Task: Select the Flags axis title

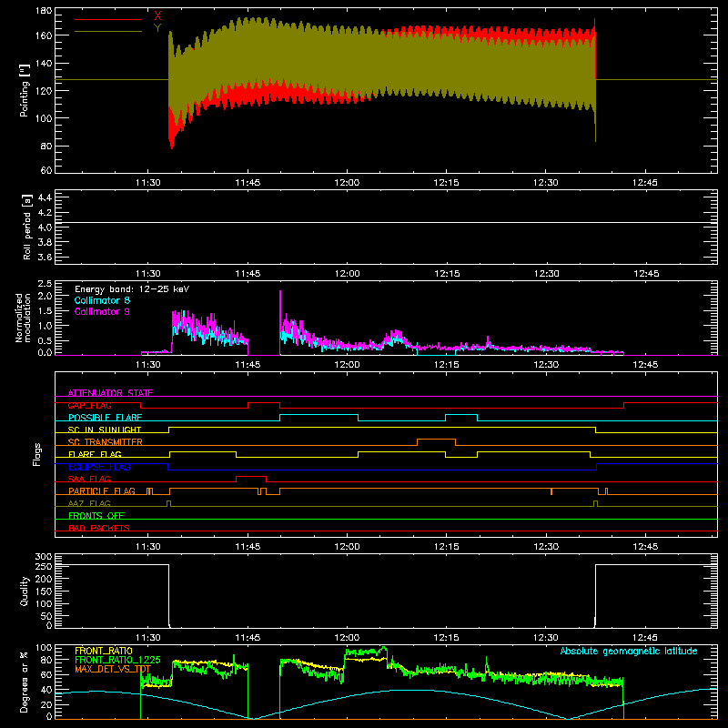Action: [x=37, y=454]
